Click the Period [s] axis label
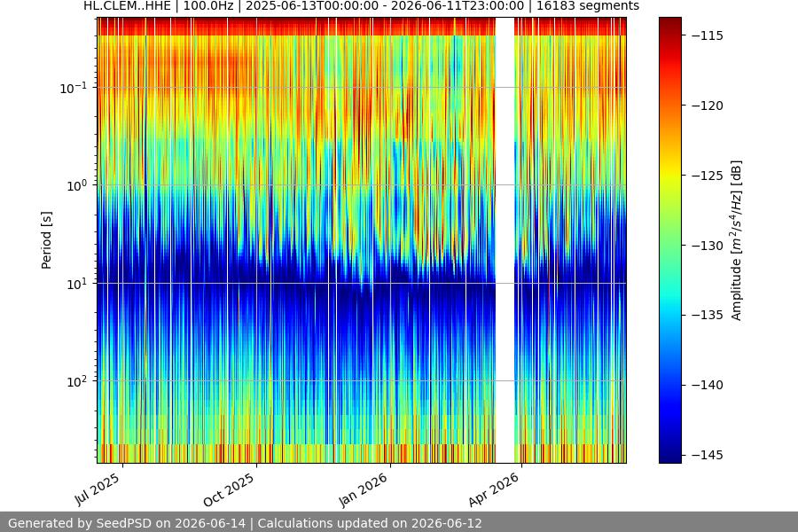This screenshot has width=798, height=532. pyautogui.click(x=46, y=240)
